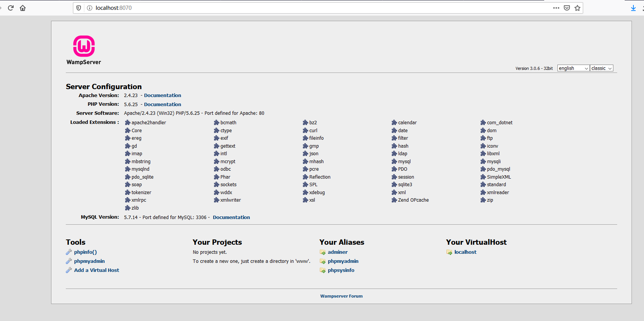
Task: Click the tracking protection shield icon
Action: (79, 8)
